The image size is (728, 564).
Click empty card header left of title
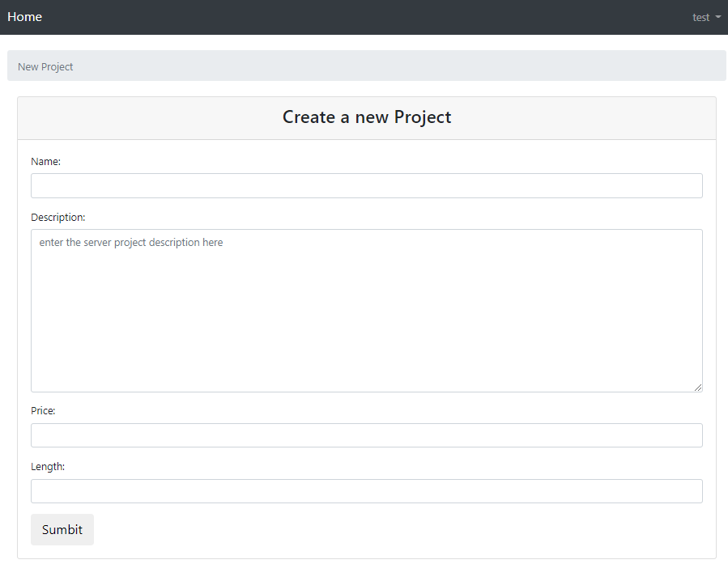(x=146, y=118)
